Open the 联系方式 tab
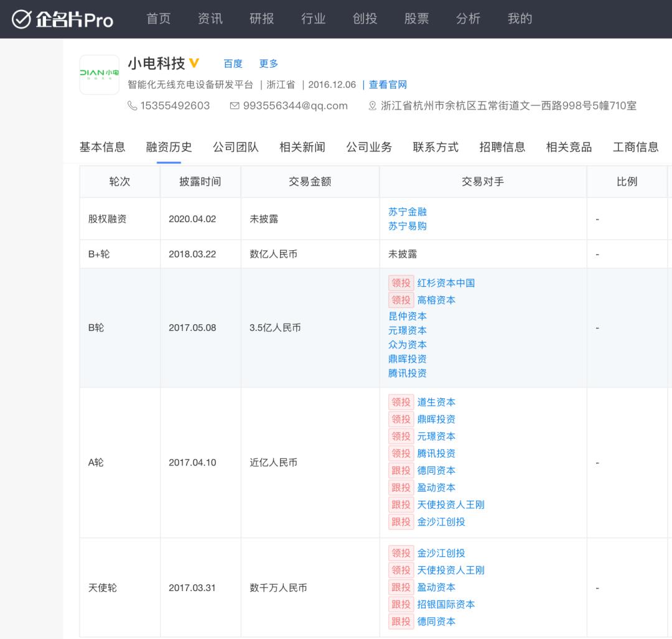 coord(436,147)
